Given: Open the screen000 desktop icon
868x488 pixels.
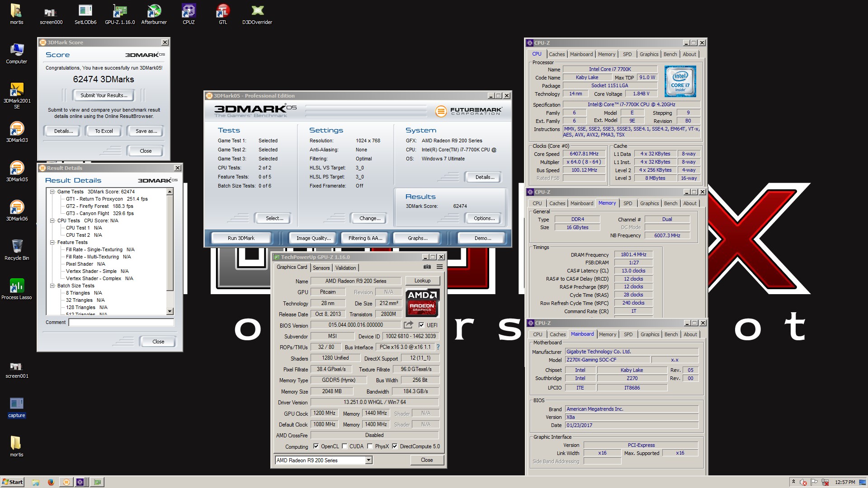Looking at the screenshot, I should click(x=51, y=15).
